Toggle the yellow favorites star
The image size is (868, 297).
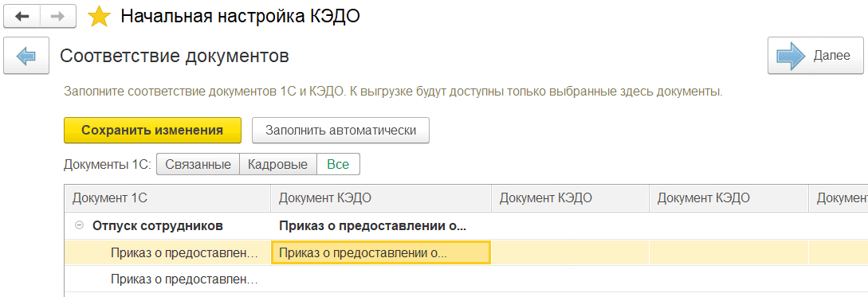(x=99, y=17)
